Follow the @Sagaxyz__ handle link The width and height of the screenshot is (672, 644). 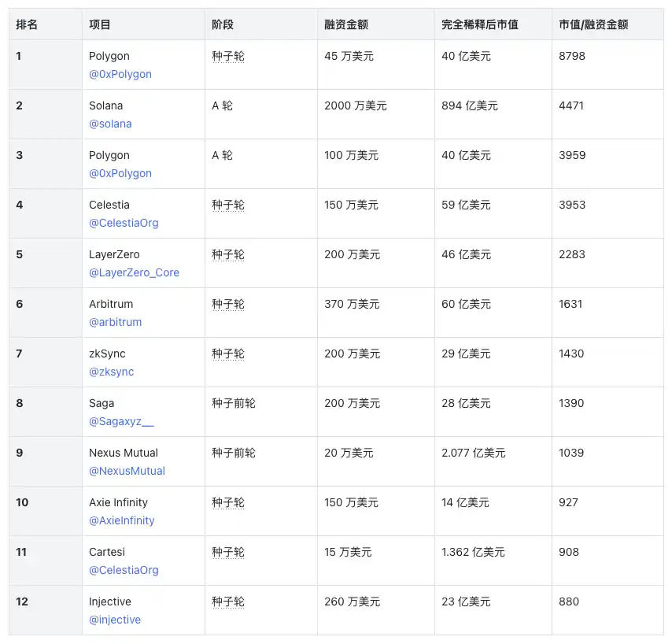(121, 421)
